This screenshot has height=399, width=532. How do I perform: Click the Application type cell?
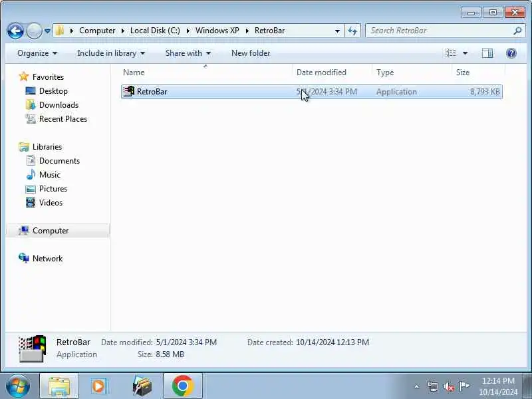pyautogui.click(x=396, y=92)
